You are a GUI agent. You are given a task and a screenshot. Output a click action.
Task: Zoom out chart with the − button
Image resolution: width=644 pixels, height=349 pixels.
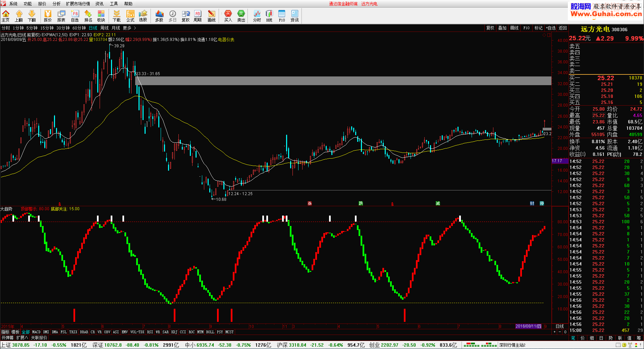pos(560,332)
